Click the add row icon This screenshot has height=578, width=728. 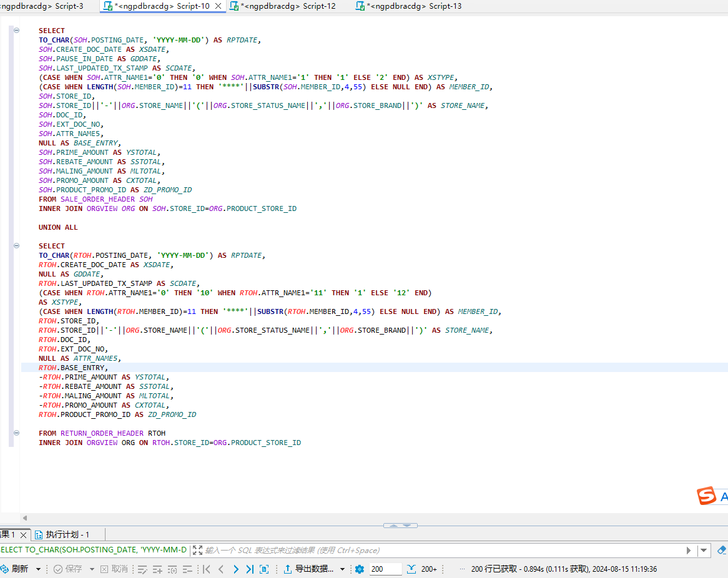pyautogui.click(x=157, y=569)
